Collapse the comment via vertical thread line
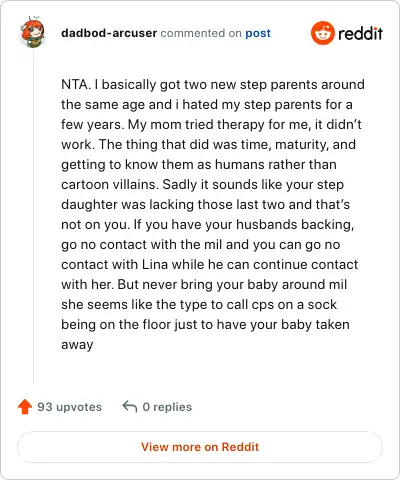Image resolution: width=400 pixels, height=480 pixels. coord(33,217)
